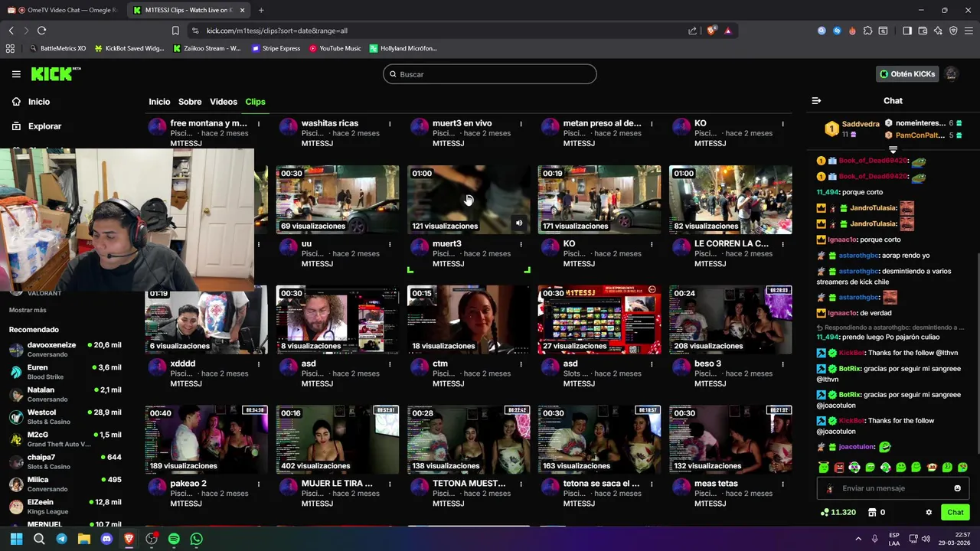Open a new browser tab
Viewport: 980px width, 551px height.
pos(261,10)
